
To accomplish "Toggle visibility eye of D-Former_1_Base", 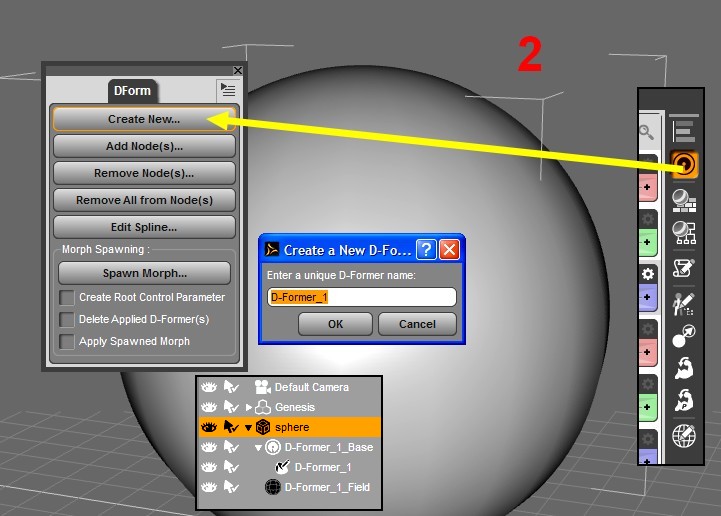I will click(x=209, y=447).
